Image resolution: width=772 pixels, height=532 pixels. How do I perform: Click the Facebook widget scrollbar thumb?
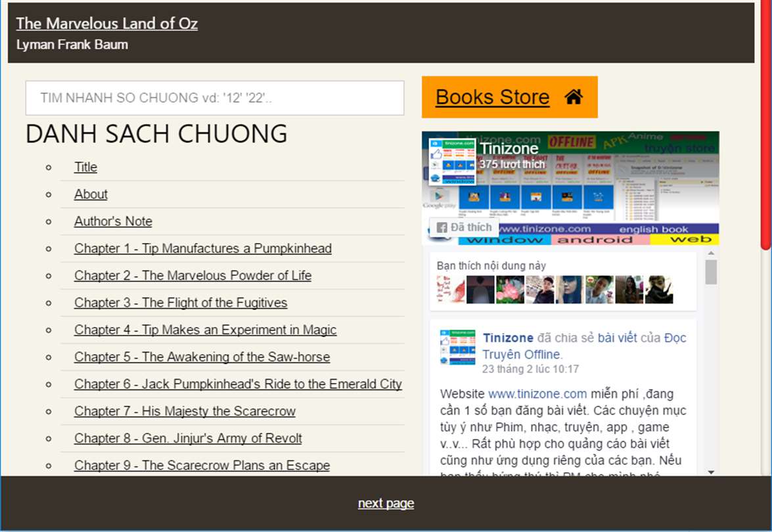711,272
